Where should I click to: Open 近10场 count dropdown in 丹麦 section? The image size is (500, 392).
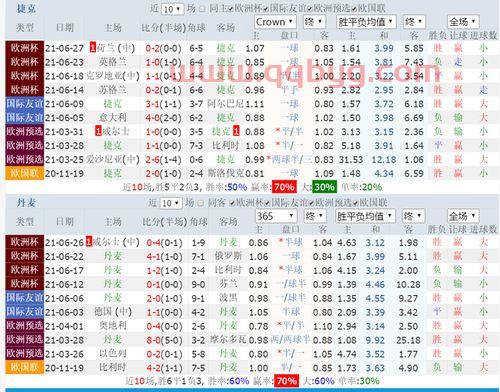point(171,203)
